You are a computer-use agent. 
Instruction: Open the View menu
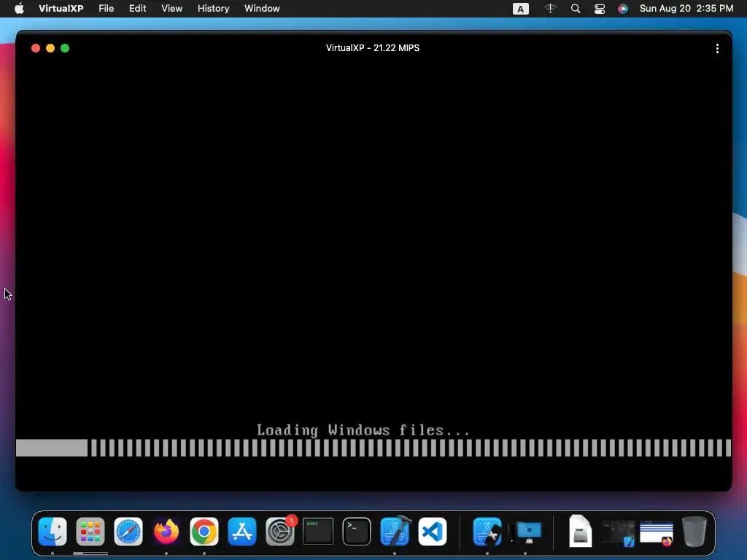pyautogui.click(x=172, y=9)
